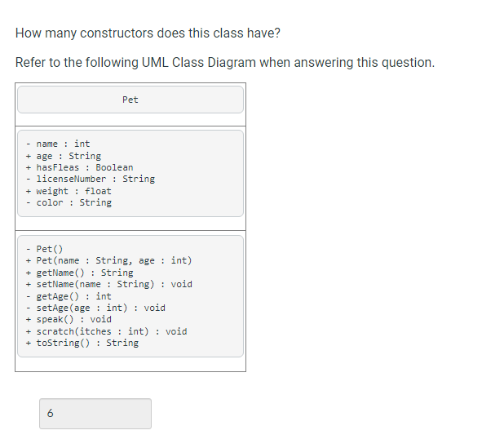Click the age : String attribute
Image resolution: width=504 pixels, height=448 pixels.
pos(64,156)
